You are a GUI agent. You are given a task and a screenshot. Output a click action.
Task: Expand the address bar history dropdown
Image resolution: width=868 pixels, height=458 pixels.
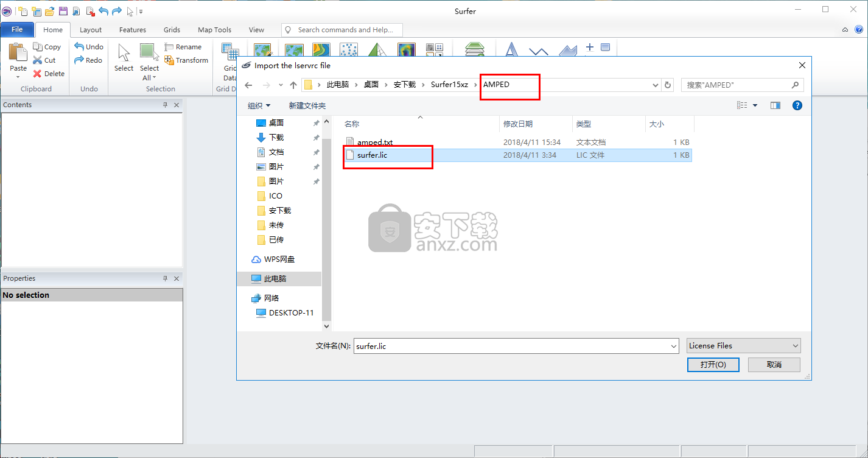coord(655,85)
